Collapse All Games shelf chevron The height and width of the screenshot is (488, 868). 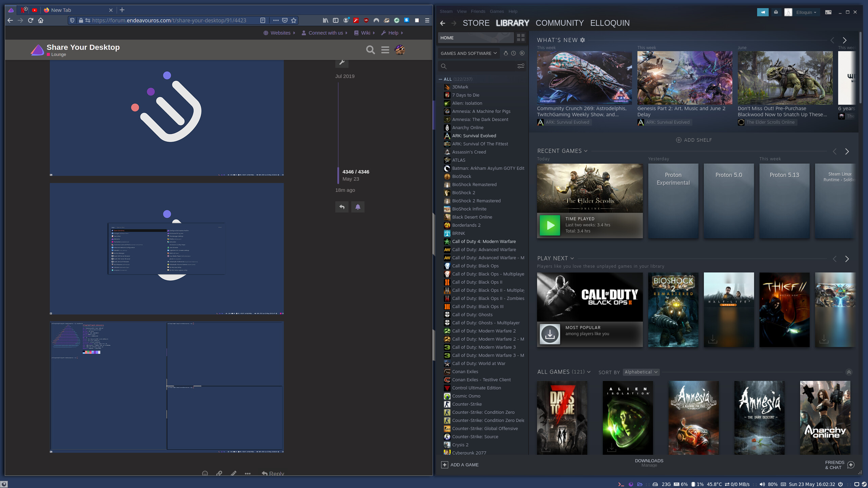click(849, 372)
